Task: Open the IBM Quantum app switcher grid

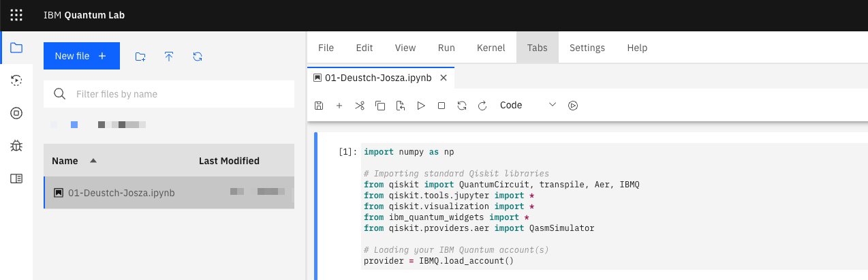Action: pyautogui.click(x=16, y=15)
